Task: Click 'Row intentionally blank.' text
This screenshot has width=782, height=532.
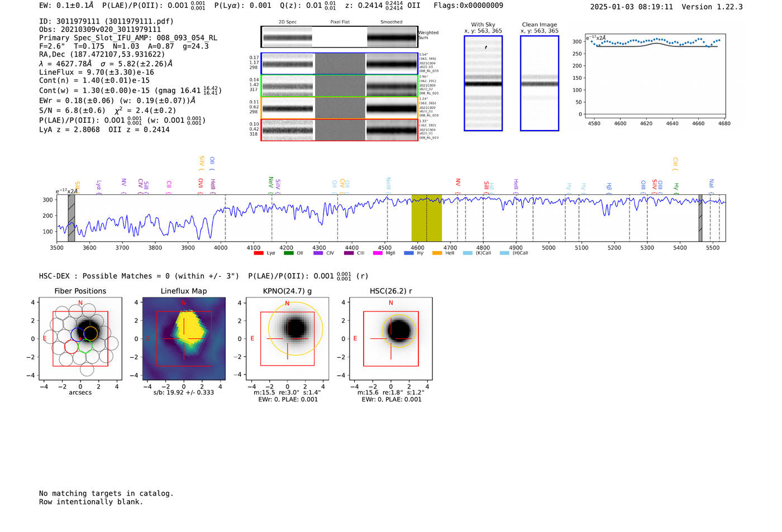Action: coord(91,502)
